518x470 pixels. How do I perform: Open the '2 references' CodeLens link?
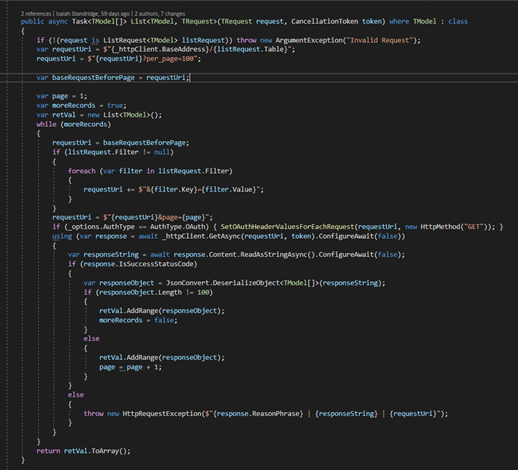coord(36,14)
